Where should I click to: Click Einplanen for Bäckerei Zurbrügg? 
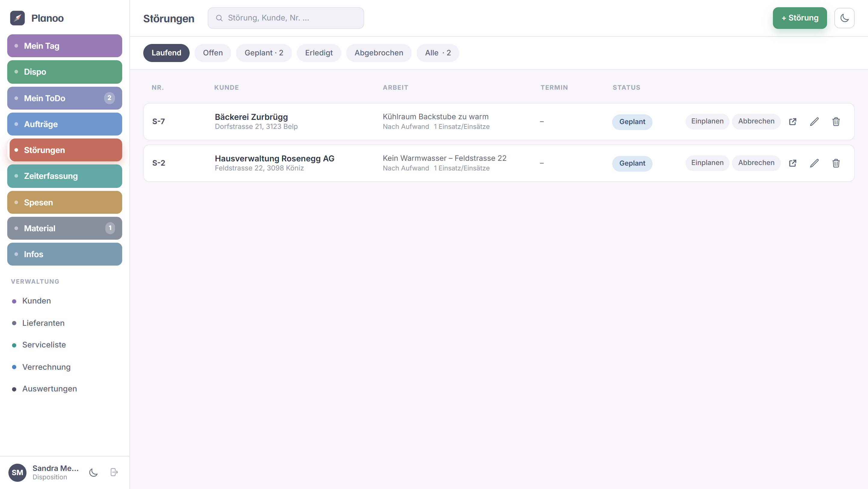[x=707, y=121]
